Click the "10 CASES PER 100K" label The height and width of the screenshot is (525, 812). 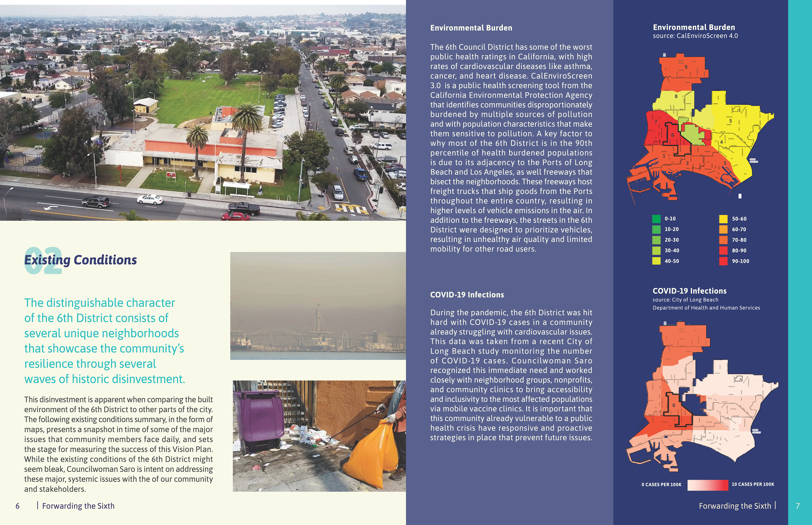(753, 484)
